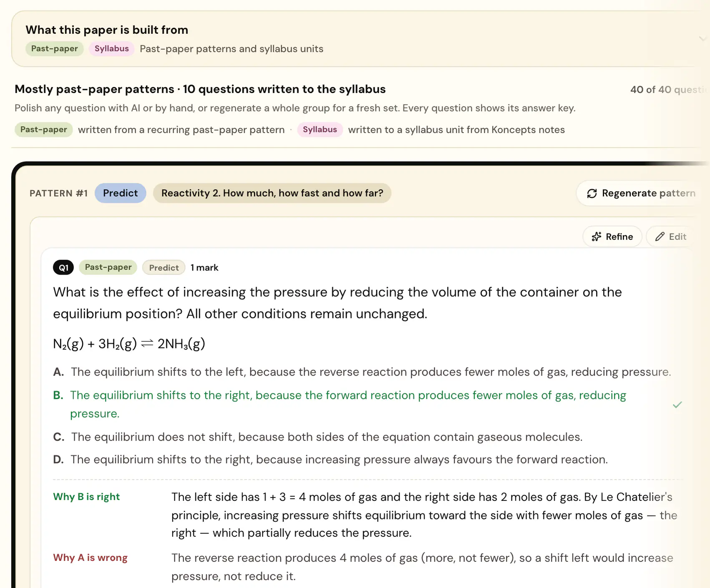Click the 'PATTERN #1' label
This screenshot has width=710, height=588.
(59, 193)
